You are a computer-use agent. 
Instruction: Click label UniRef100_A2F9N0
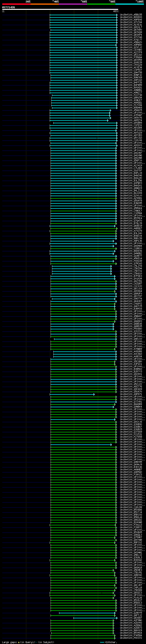pos(131,620)
